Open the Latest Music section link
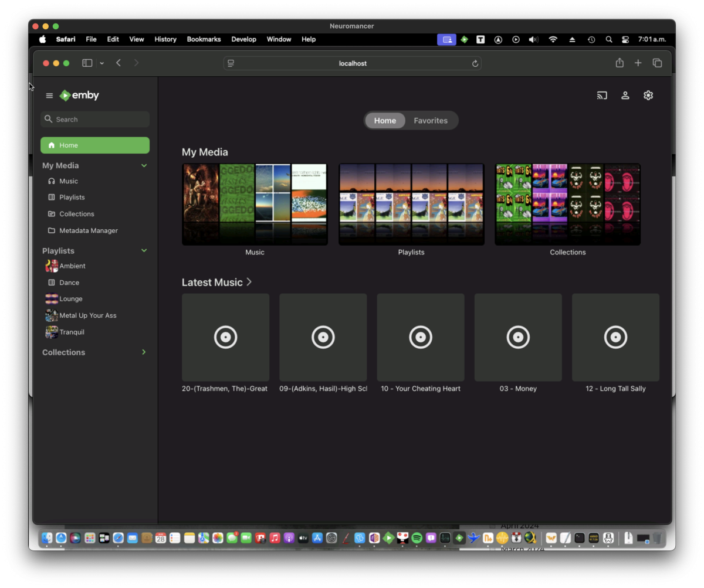Screen dimensions: 704x588 (216, 283)
